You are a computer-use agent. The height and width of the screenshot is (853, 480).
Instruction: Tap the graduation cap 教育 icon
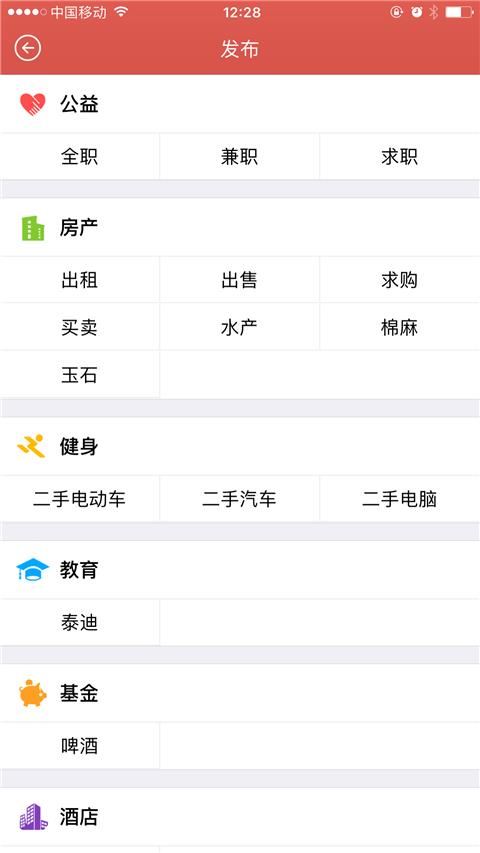(x=33, y=570)
